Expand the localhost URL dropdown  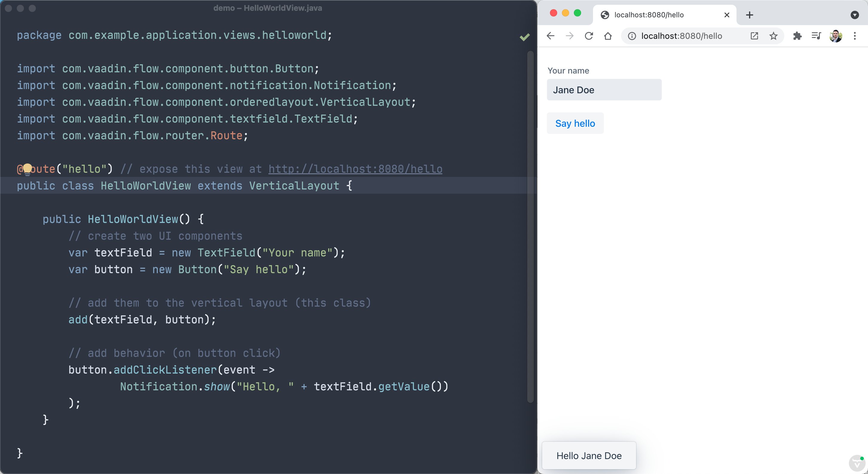(681, 36)
